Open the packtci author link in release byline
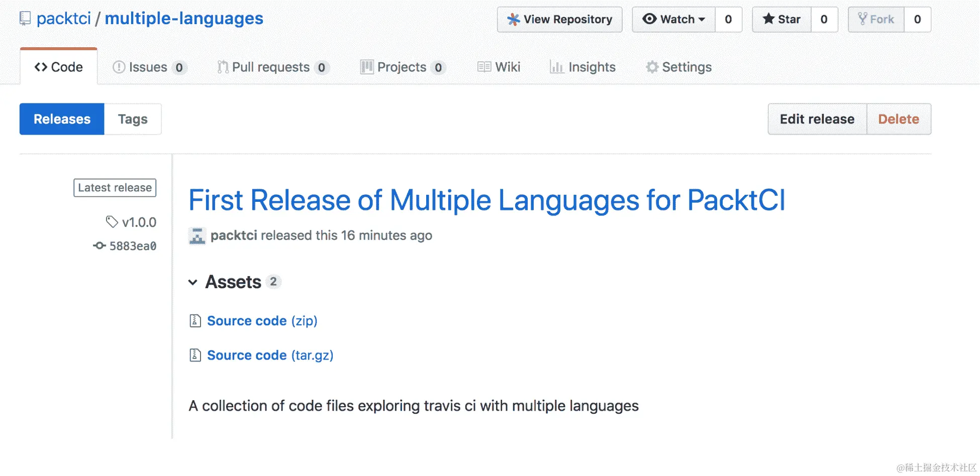Image resolution: width=980 pixels, height=476 pixels. point(234,235)
